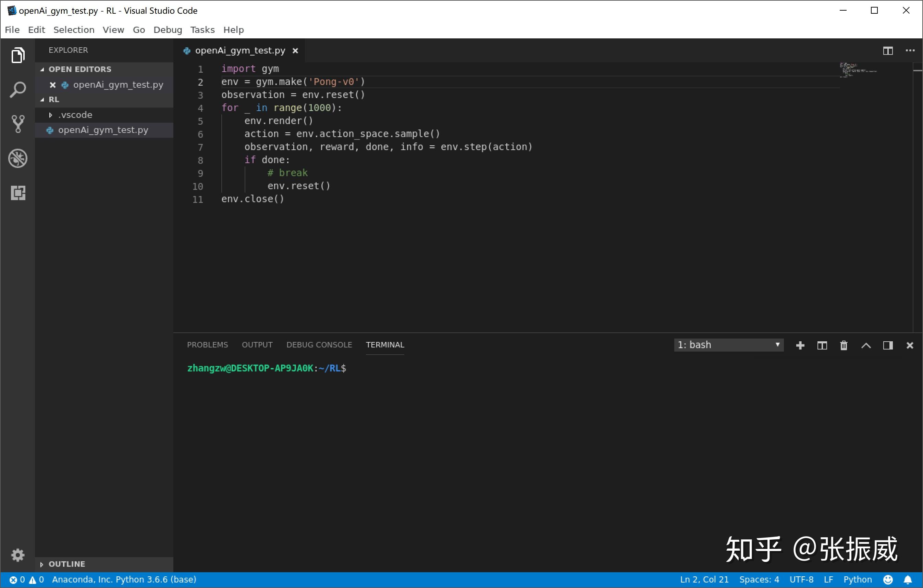Open the Edit menu

(x=36, y=29)
